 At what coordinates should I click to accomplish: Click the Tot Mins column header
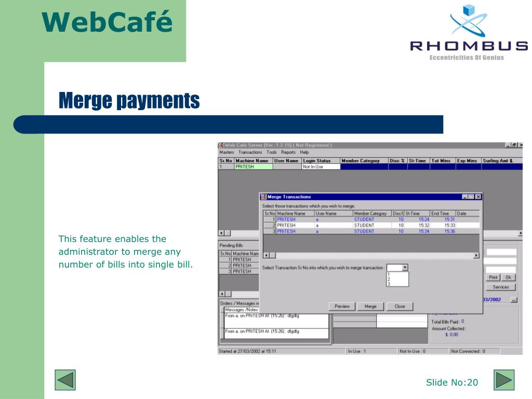point(443,161)
